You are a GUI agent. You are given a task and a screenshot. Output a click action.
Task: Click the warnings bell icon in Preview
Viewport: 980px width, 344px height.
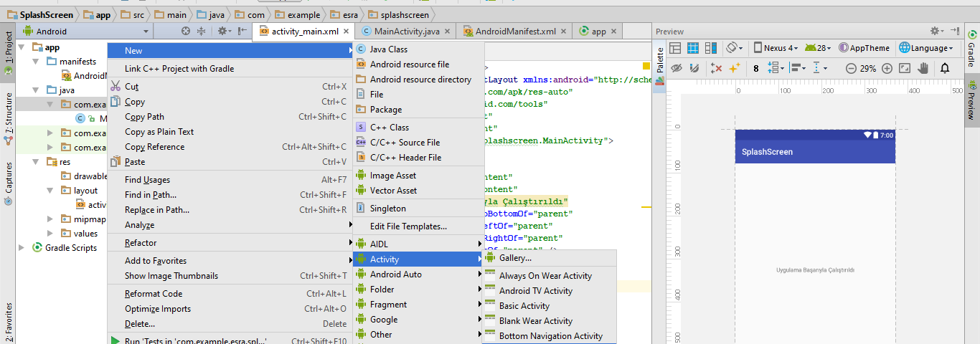(945, 68)
